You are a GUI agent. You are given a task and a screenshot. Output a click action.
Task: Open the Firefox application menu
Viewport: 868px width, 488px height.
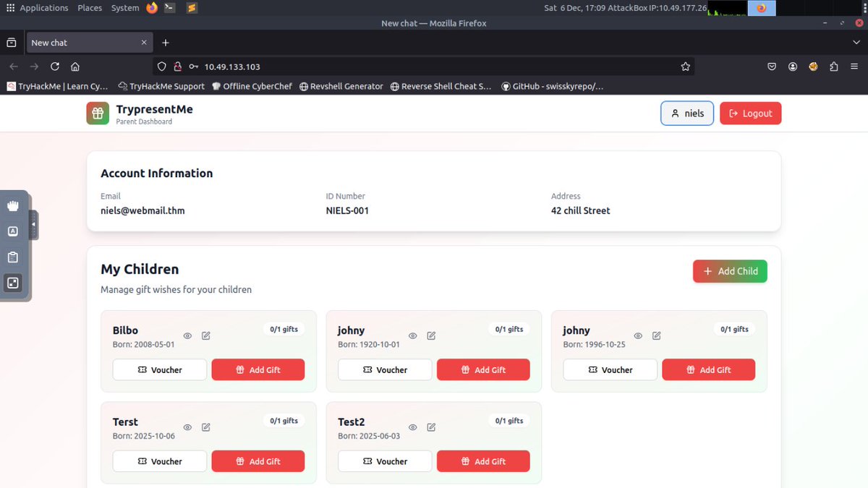click(855, 67)
